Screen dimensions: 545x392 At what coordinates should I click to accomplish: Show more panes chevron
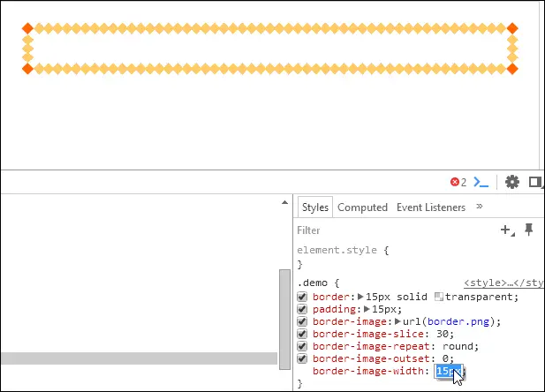[x=480, y=207]
